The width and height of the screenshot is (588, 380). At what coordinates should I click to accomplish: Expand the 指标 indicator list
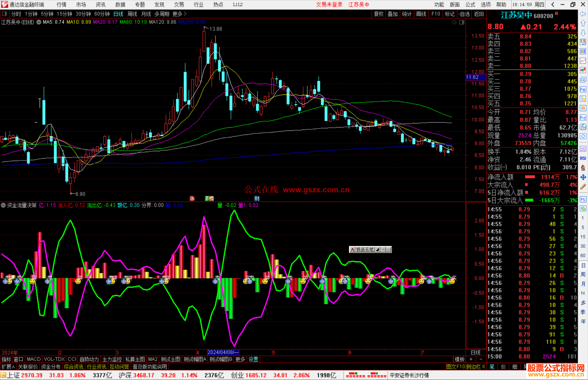click(6, 359)
